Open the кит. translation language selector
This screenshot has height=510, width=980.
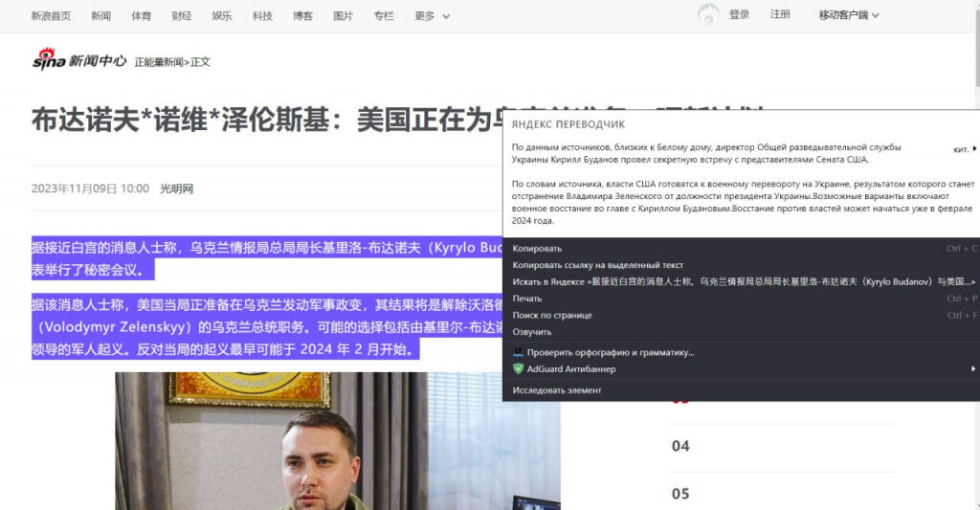[x=965, y=148]
